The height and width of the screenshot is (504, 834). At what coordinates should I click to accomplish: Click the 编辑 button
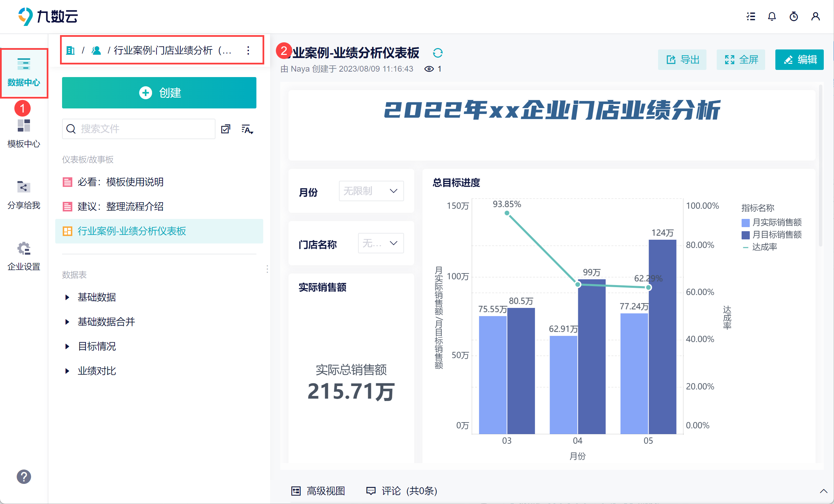(x=800, y=60)
